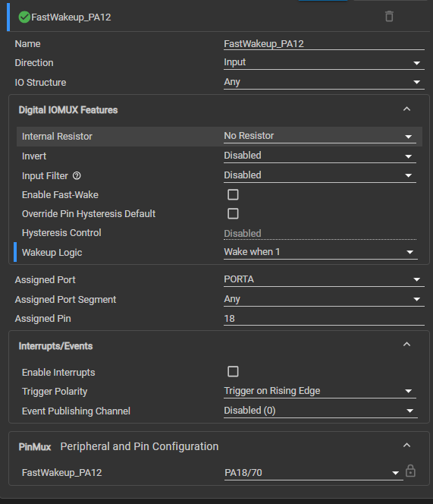Open the IO Structure dropdown
This screenshot has width=433, height=504.
[324, 82]
